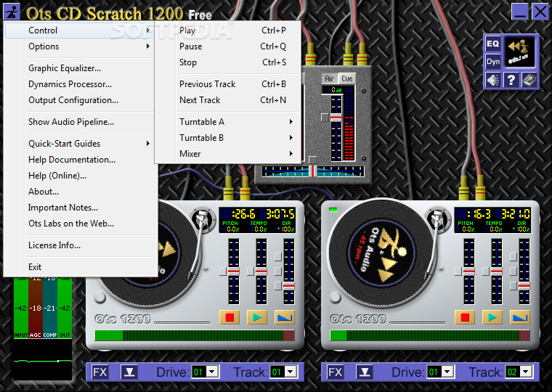Click turntable A round start knob

point(100,298)
